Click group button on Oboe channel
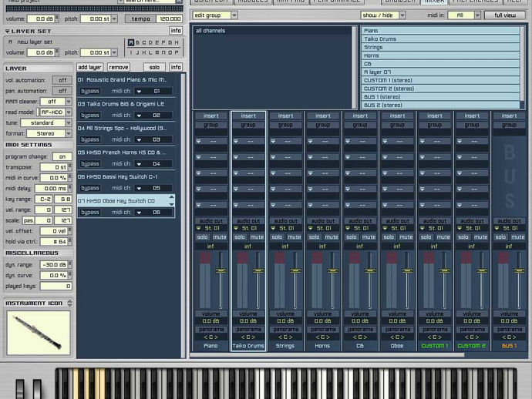 (x=397, y=125)
